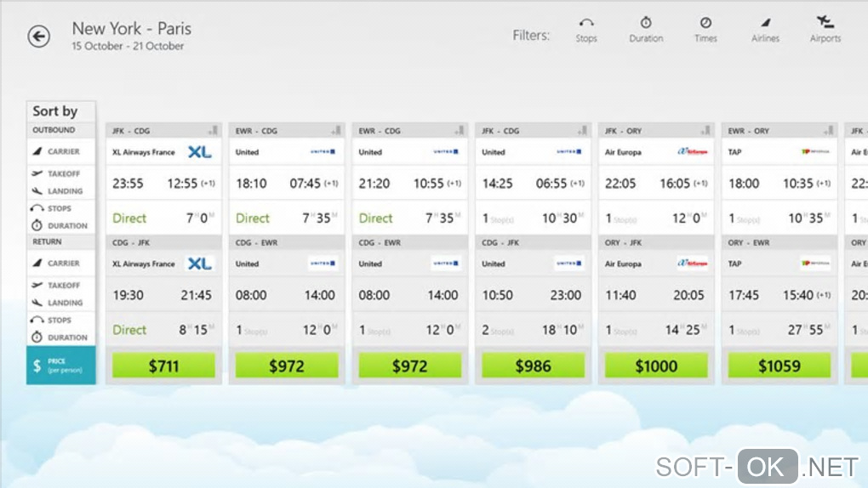
Task: Click the XL logo on outbound JFK - CDG
Action: (199, 152)
